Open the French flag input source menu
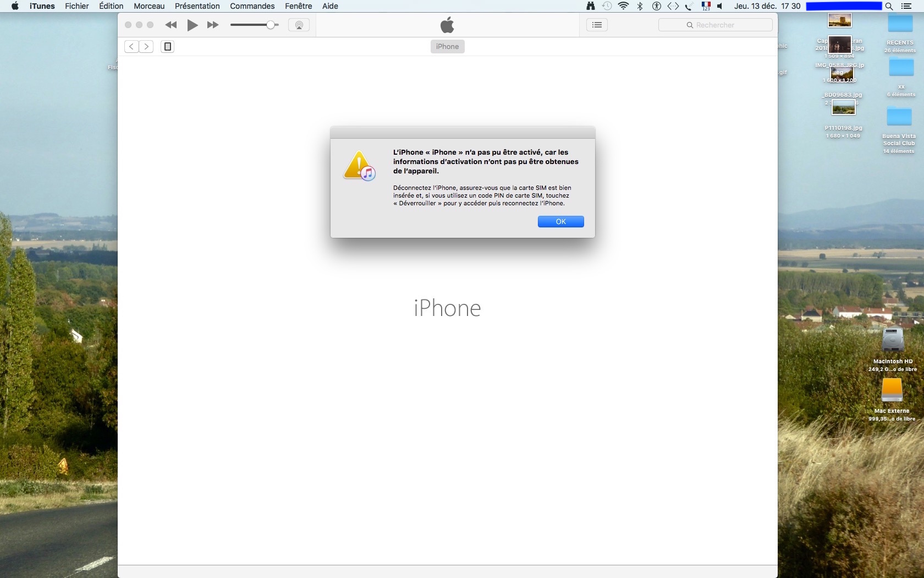The image size is (924, 578). 706,6
